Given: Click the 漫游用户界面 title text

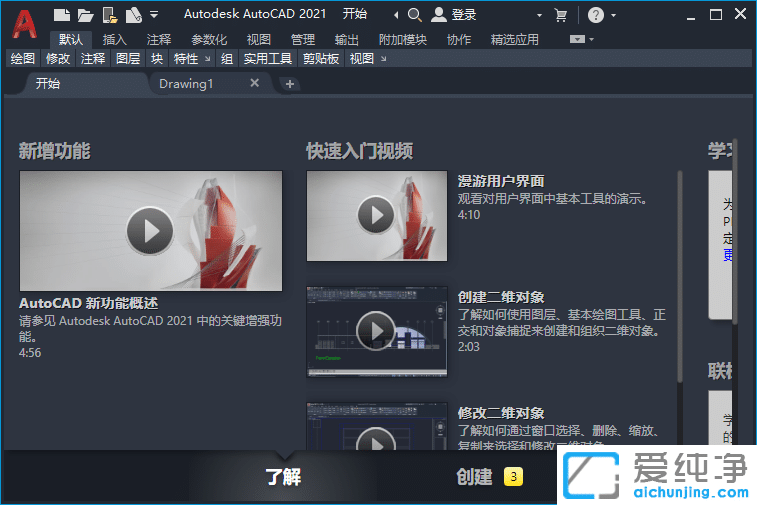Looking at the screenshot, I should tap(501, 181).
